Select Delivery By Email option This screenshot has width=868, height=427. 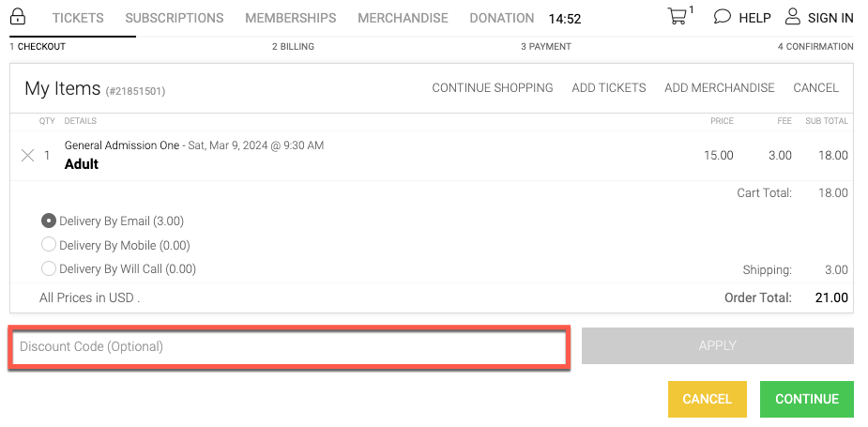coord(49,221)
